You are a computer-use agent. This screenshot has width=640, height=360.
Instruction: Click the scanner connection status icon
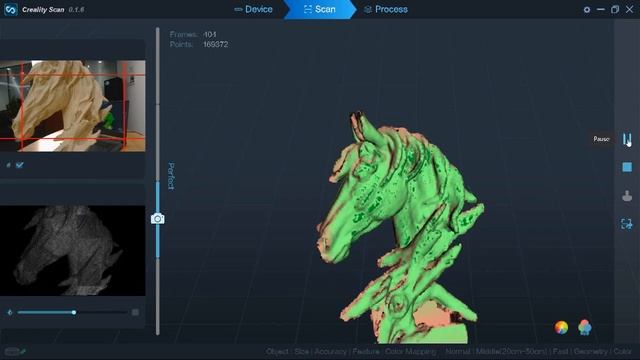click(x=15, y=351)
